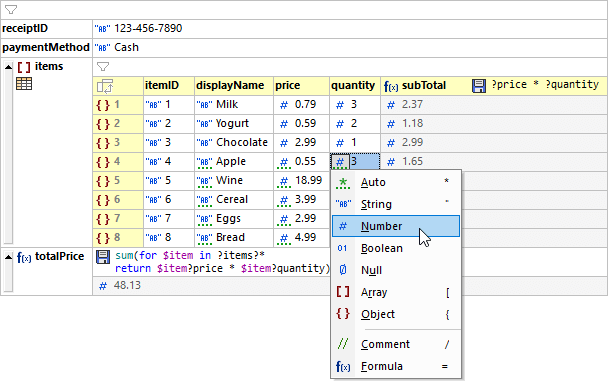Viewport: 608px width, 382px height.
Task: Click number icon next to 48.13 result
Action: 103,286
